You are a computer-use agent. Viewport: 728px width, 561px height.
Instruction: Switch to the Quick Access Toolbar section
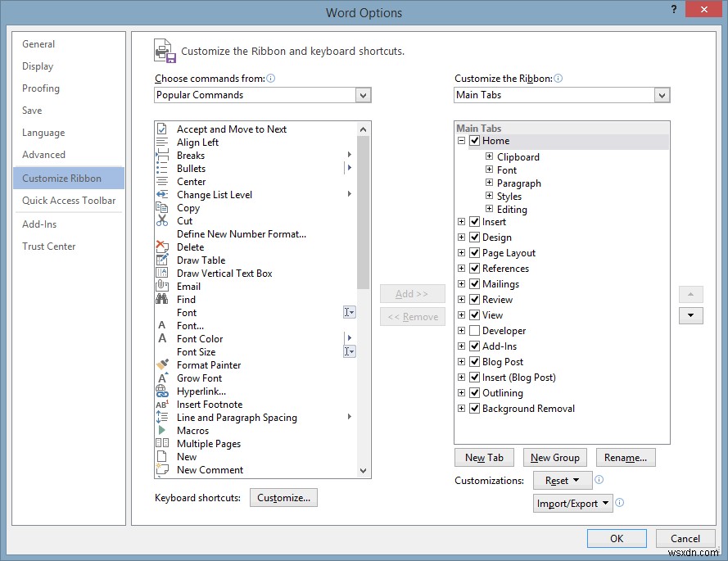click(68, 200)
